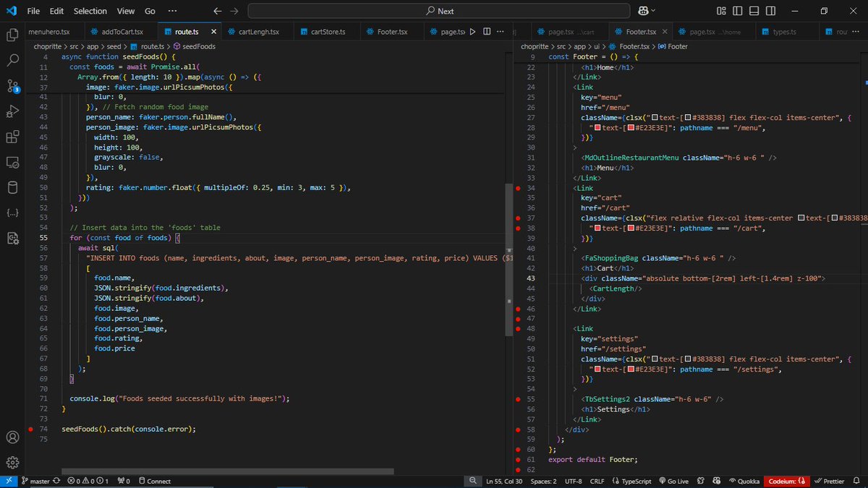Screen dimensions: 868x488
Task: Click the Quokka status bar item
Action: [x=744, y=481]
